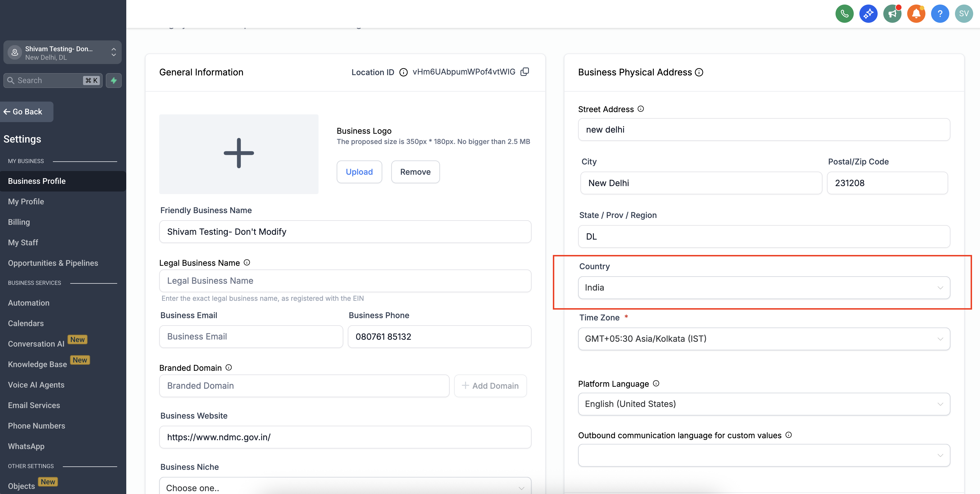Screen dimensions: 980x494
Task: Open the Shivam Testing location switcher
Action: [62, 53]
